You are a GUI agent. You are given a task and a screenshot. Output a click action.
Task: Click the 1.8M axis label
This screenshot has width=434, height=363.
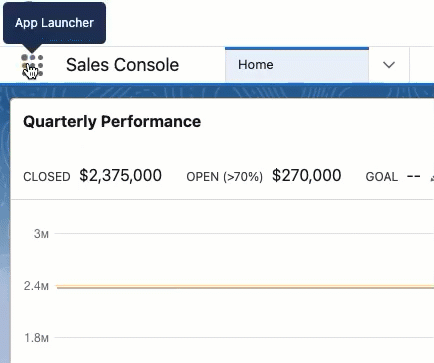coord(36,338)
